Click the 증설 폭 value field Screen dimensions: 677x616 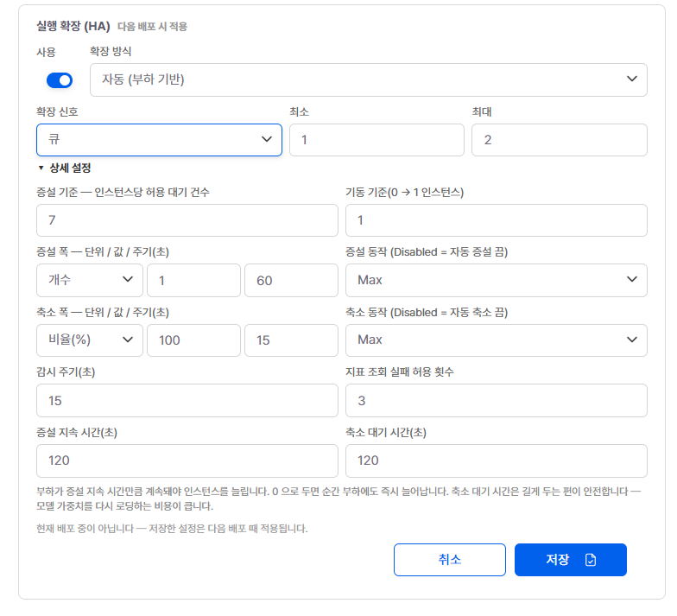tap(193, 280)
